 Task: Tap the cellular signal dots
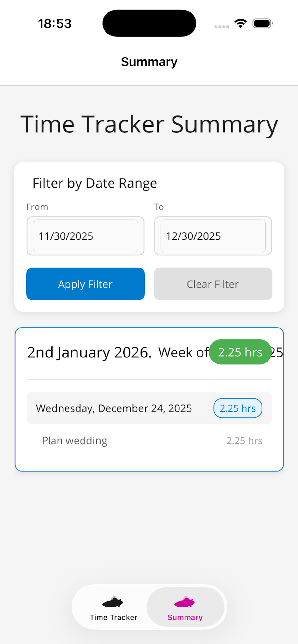[222, 27]
